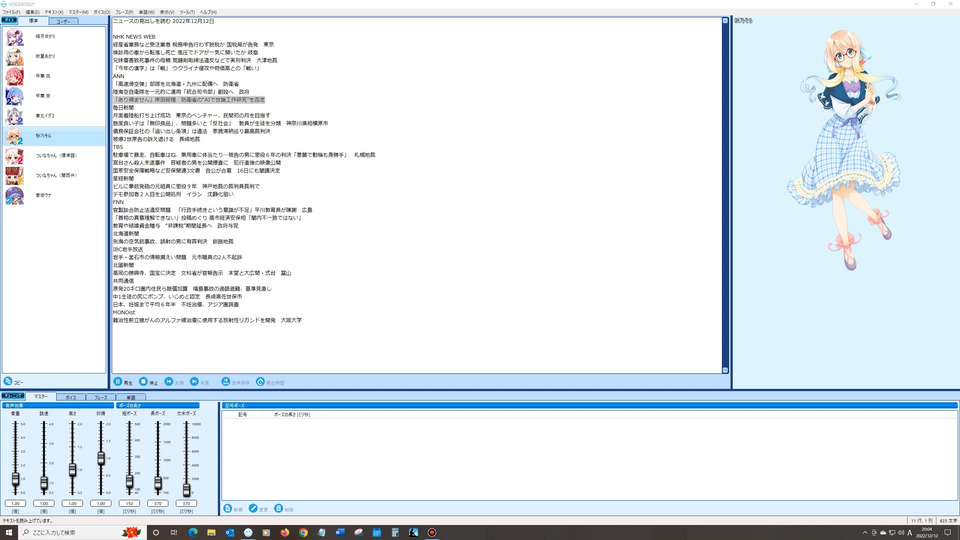Click the 文末ポーズ value input field
Screen dimensions: 960x540
[x=186, y=503]
